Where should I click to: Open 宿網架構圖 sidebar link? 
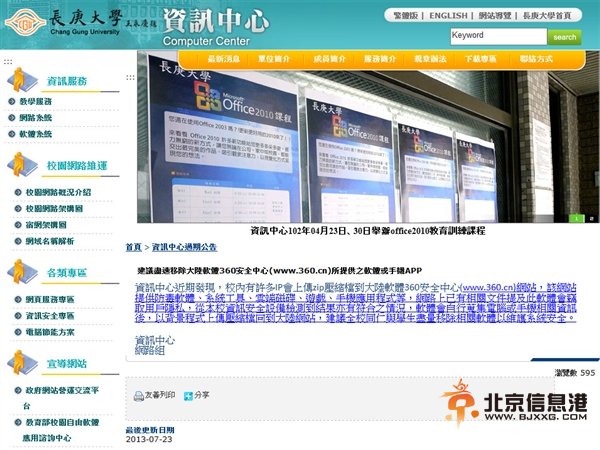pyautogui.click(x=46, y=225)
